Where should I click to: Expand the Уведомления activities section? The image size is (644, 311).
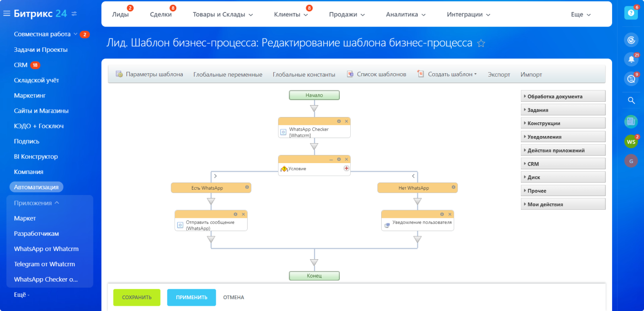coord(563,137)
